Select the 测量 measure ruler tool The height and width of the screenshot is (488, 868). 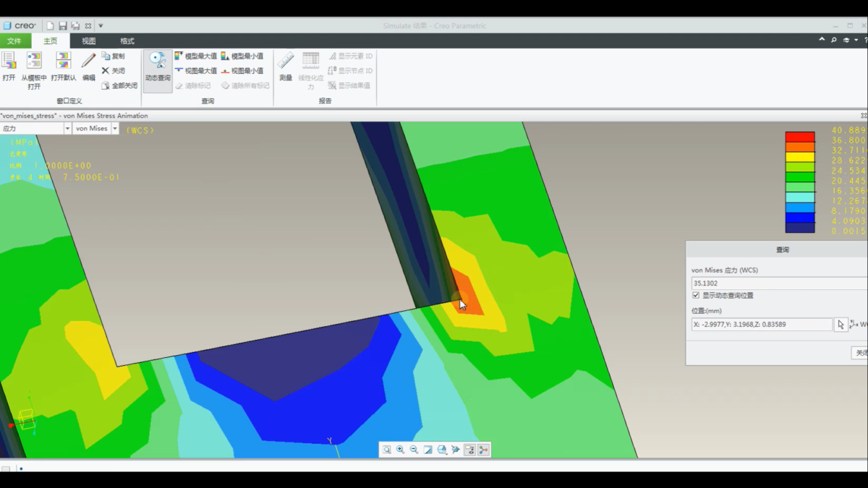286,67
